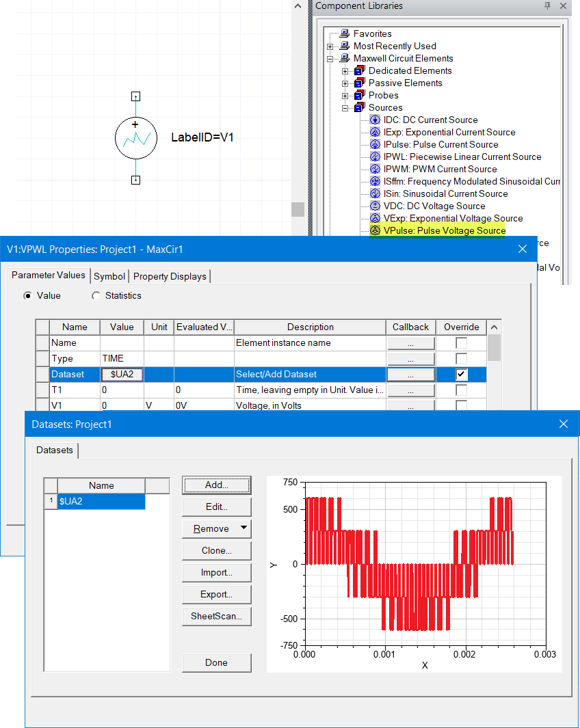The width and height of the screenshot is (580, 728).
Task: Select the Value radio button
Action: (x=28, y=295)
